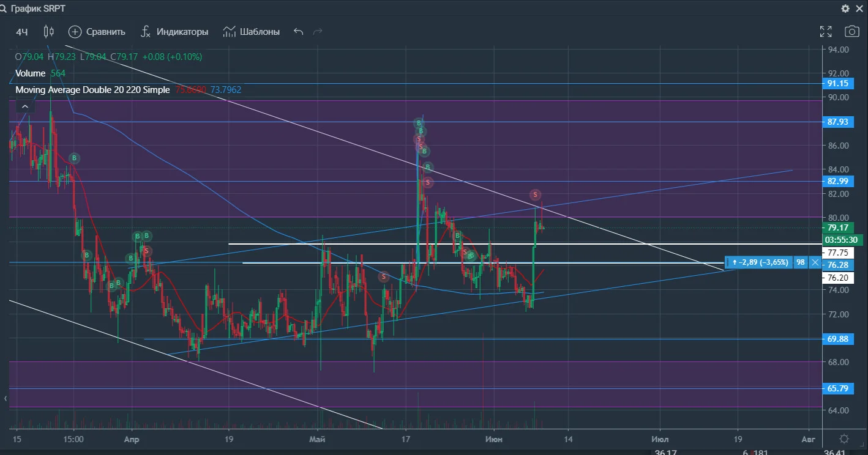Image resolution: width=868 pixels, height=455 pixels.
Task: Click the Июн date label on time axis
Action: tap(493, 439)
